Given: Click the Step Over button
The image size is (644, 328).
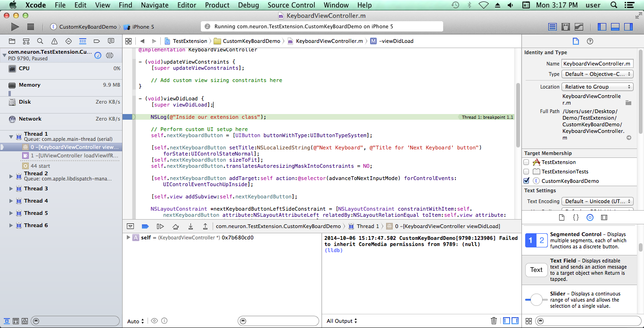Looking at the screenshot, I should (175, 226).
